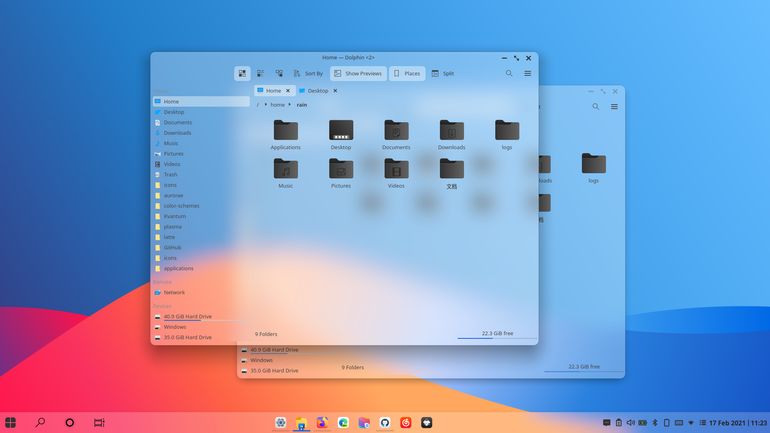The width and height of the screenshot is (770, 433).
Task: Switch to the Desktop tab
Action: click(x=318, y=91)
